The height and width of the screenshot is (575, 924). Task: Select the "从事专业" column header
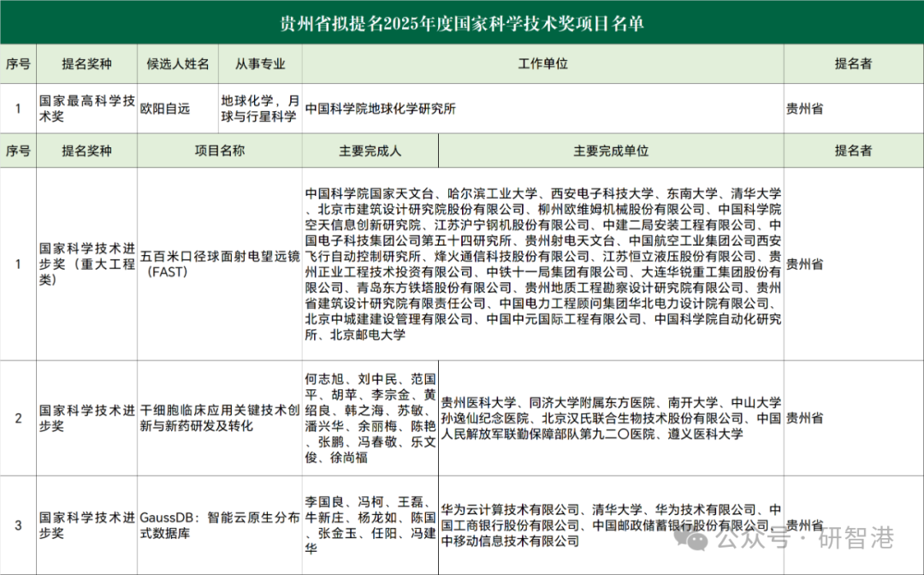(x=259, y=64)
